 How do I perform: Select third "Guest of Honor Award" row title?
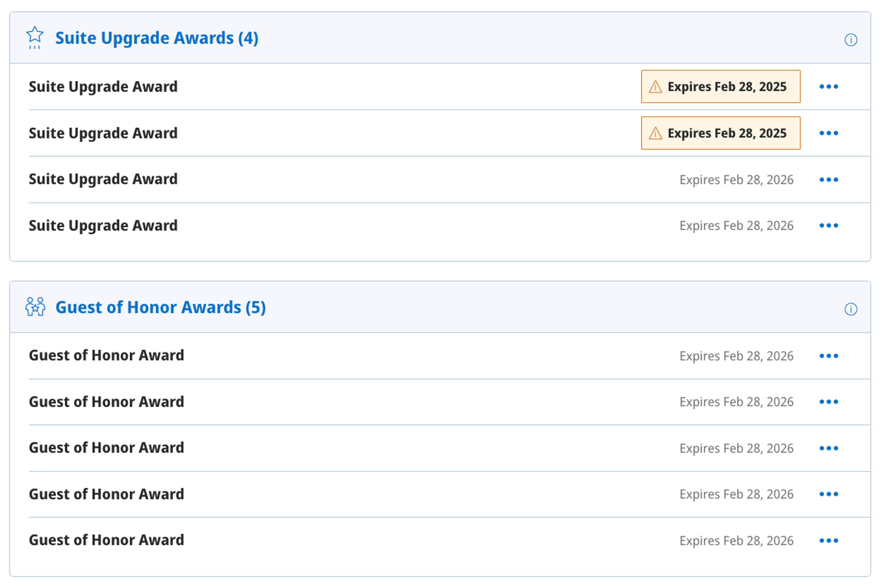pyautogui.click(x=106, y=447)
